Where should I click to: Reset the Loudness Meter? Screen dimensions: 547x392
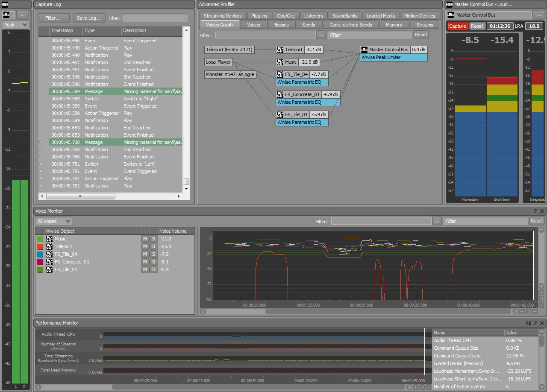pos(477,26)
